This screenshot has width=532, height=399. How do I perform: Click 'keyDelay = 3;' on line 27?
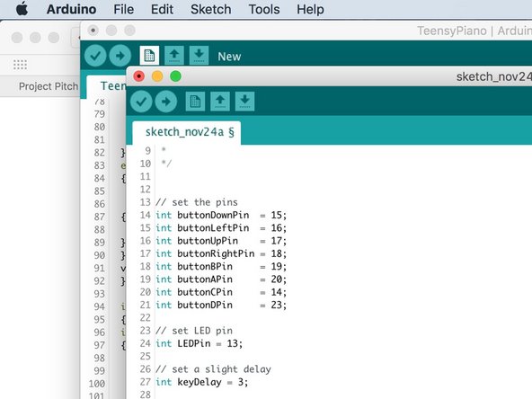(213, 383)
